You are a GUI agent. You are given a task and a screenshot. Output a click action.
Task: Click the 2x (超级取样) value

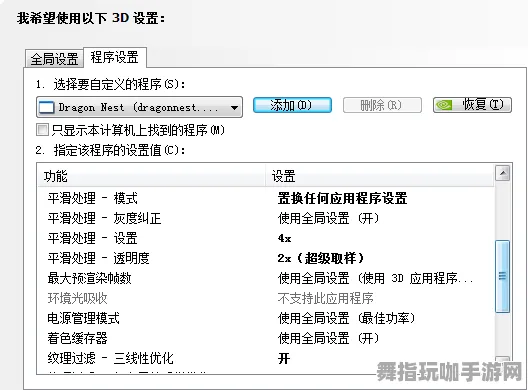pos(321,258)
